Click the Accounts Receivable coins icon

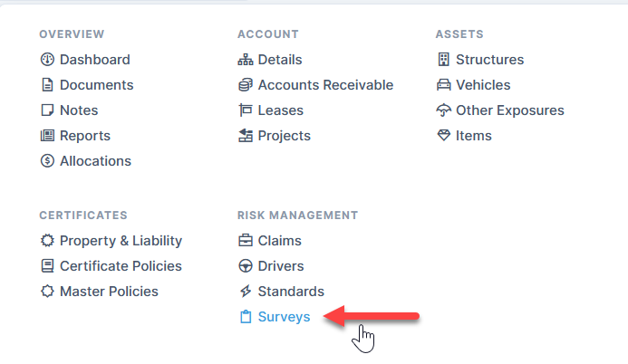tap(246, 85)
